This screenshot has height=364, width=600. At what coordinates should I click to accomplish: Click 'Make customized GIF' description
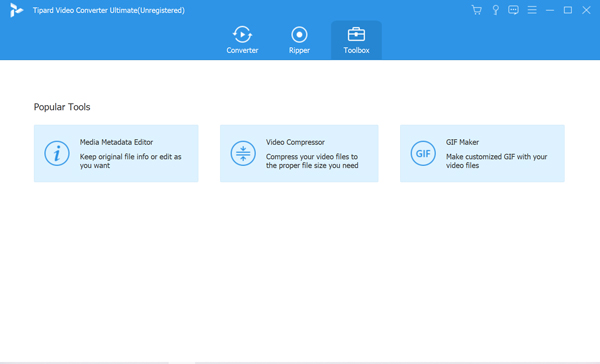click(x=496, y=161)
